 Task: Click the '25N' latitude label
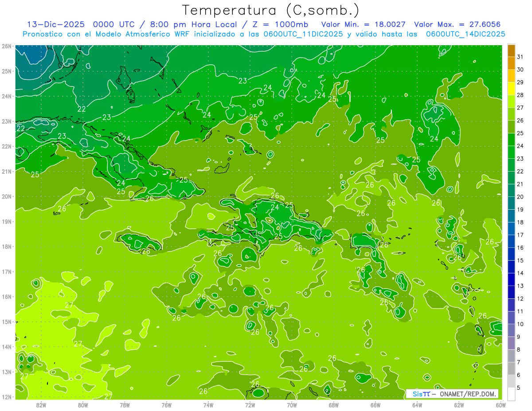pos(7,71)
